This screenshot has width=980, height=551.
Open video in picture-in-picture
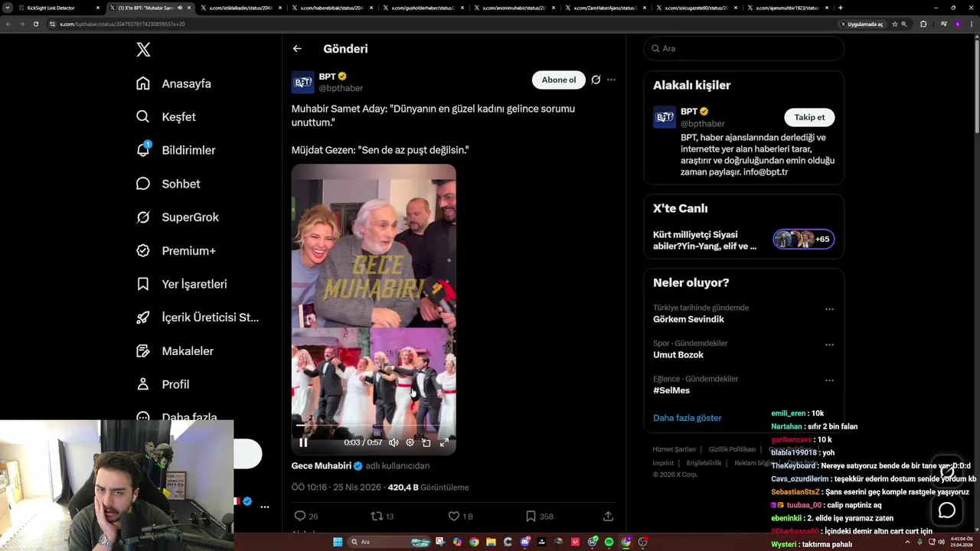tap(426, 442)
